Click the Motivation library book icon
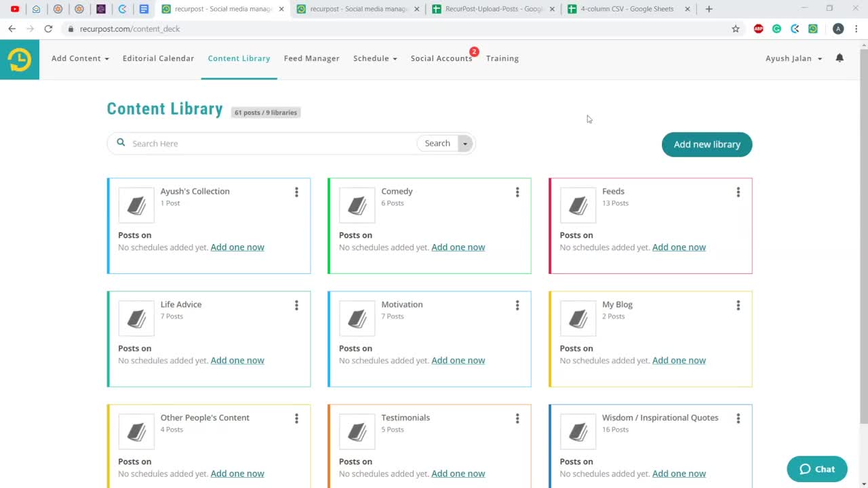Viewport: 868px width, 488px height. [357, 319]
